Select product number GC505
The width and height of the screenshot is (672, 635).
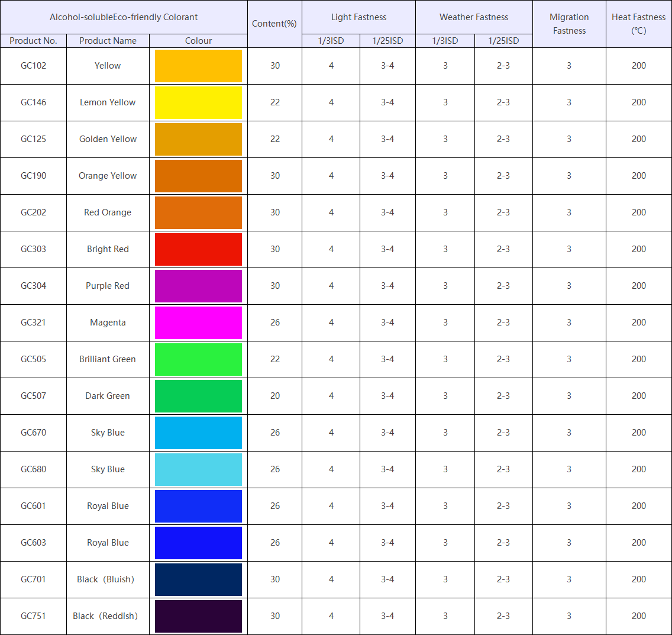(33, 359)
